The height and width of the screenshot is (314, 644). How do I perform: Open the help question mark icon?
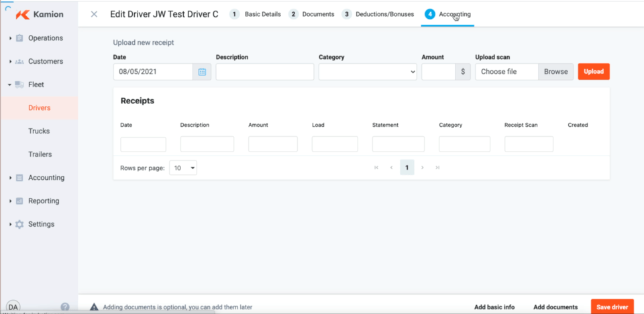65,307
